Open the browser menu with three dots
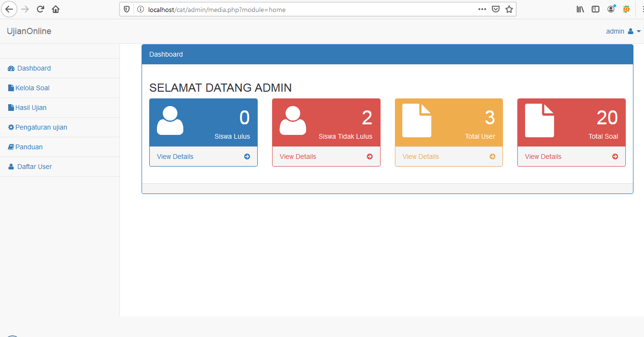Screen dimensions: 644x337 click(482, 9)
